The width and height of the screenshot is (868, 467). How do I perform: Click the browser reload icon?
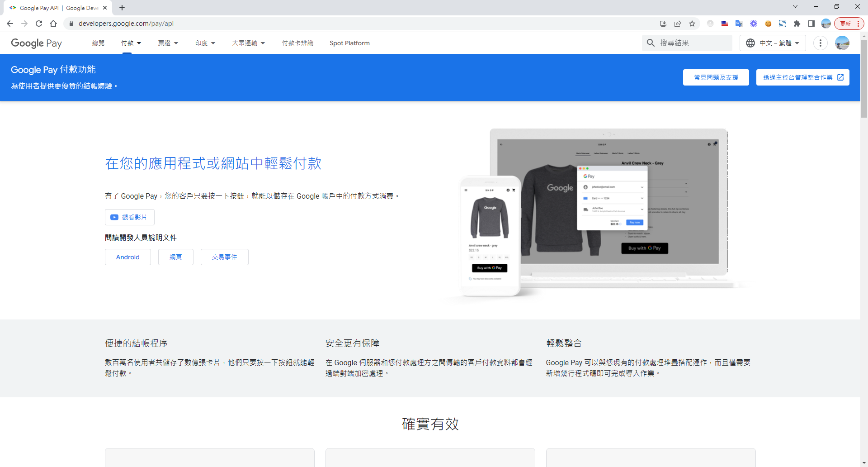coord(39,24)
